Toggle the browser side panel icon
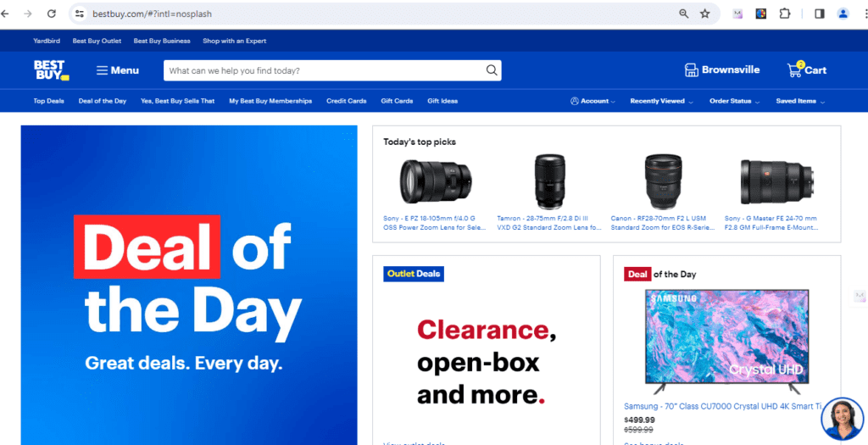Image resolution: width=868 pixels, height=445 pixels. point(820,14)
